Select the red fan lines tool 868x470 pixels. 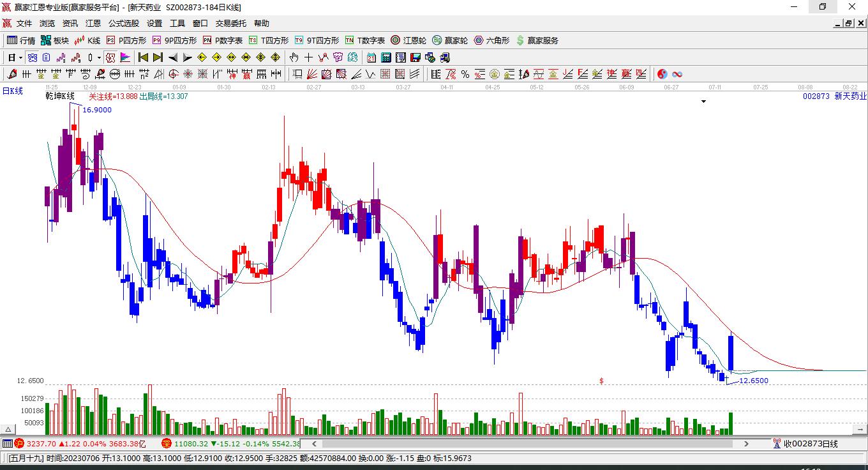312,74
